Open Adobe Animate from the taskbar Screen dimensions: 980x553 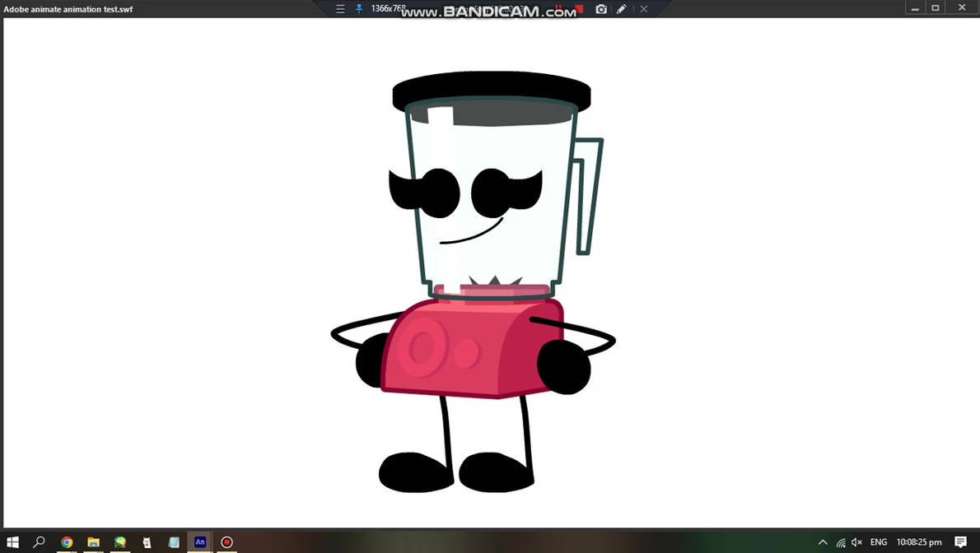coord(199,541)
